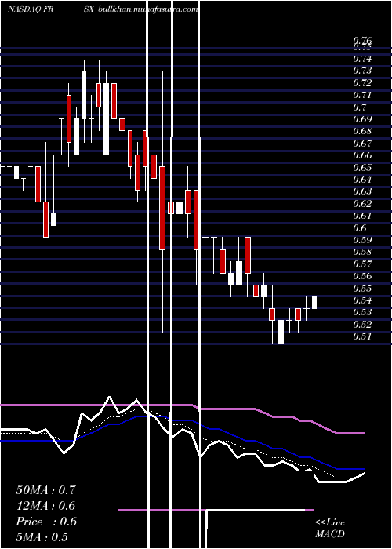Click the 0.71 price axis label
392x549 pixels.
(x=362, y=95)
